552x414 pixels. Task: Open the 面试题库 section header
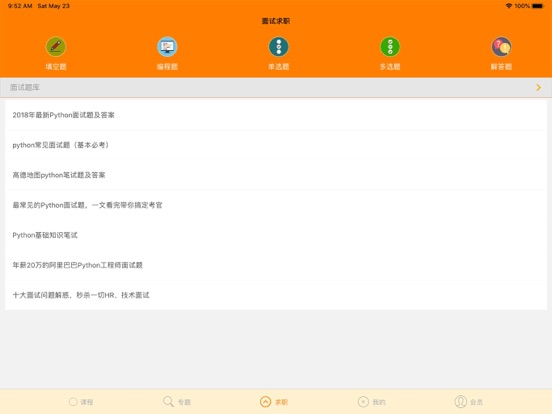[x=276, y=87]
